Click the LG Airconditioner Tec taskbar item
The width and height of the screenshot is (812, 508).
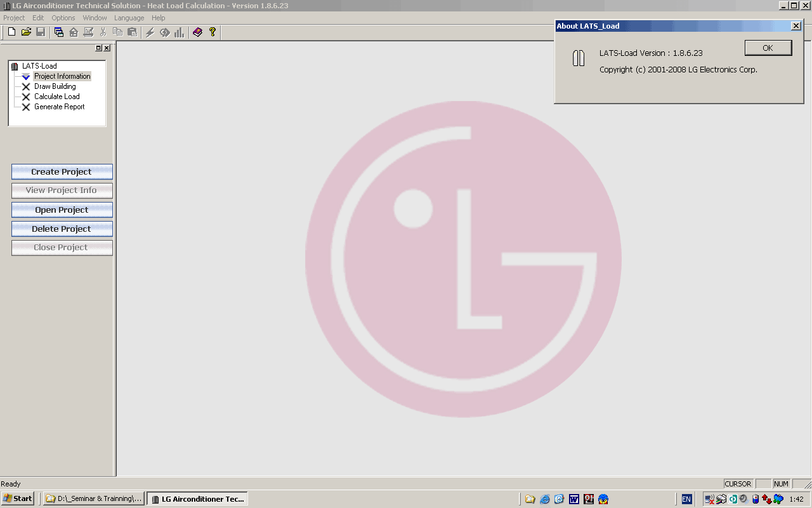197,498
